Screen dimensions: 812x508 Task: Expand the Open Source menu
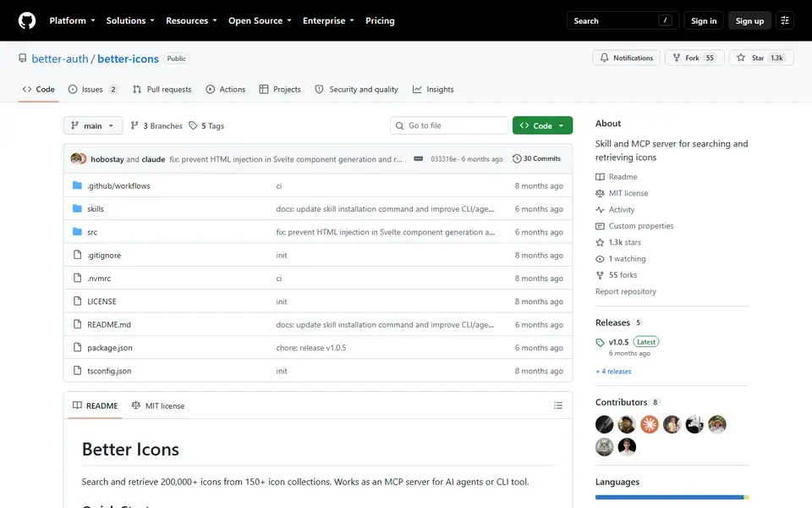tap(260, 20)
